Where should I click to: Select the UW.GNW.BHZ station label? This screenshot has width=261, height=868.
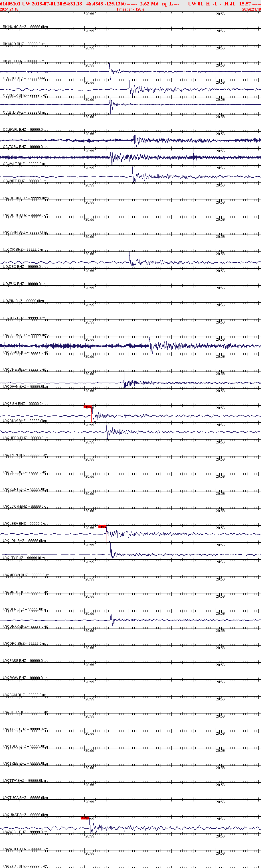(x=25, y=421)
